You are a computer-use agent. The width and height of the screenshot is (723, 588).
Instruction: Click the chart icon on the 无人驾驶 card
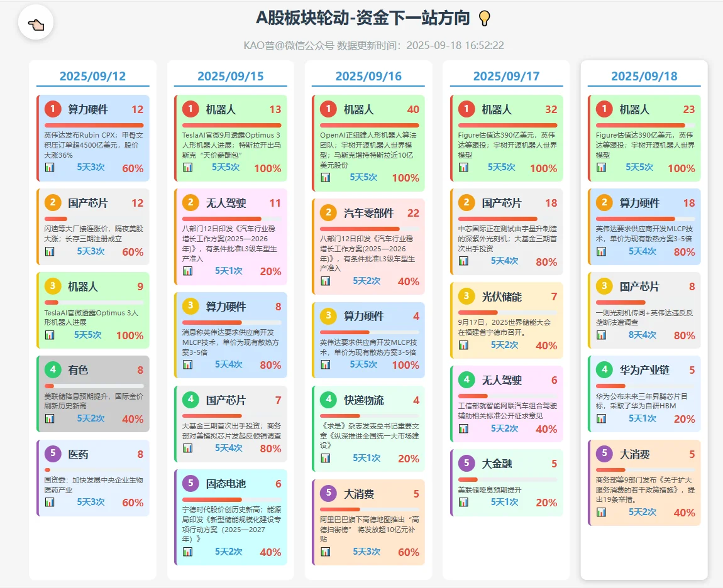coord(187,272)
